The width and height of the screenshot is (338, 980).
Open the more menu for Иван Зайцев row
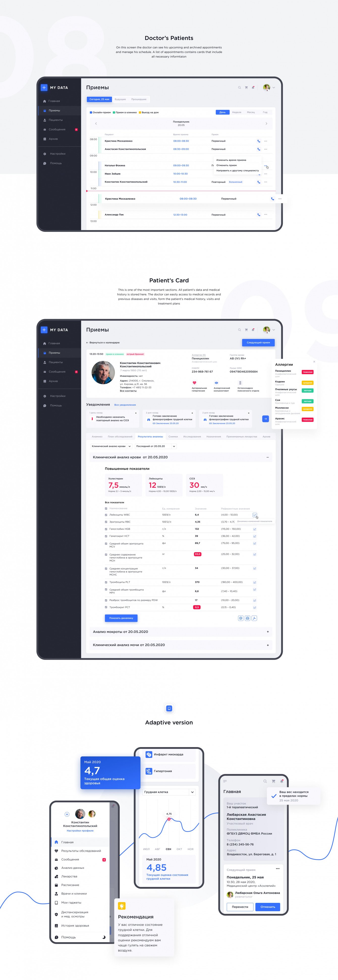coord(266,174)
